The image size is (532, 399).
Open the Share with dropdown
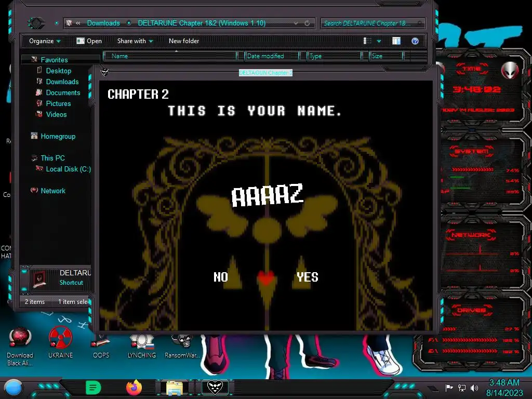click(x=135, y=41)
